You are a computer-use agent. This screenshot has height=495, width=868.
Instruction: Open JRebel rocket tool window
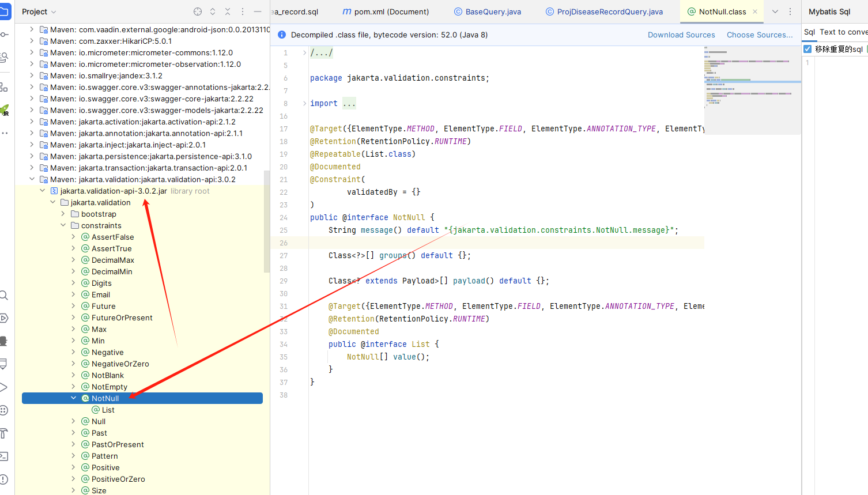click(x=5, y=109)
